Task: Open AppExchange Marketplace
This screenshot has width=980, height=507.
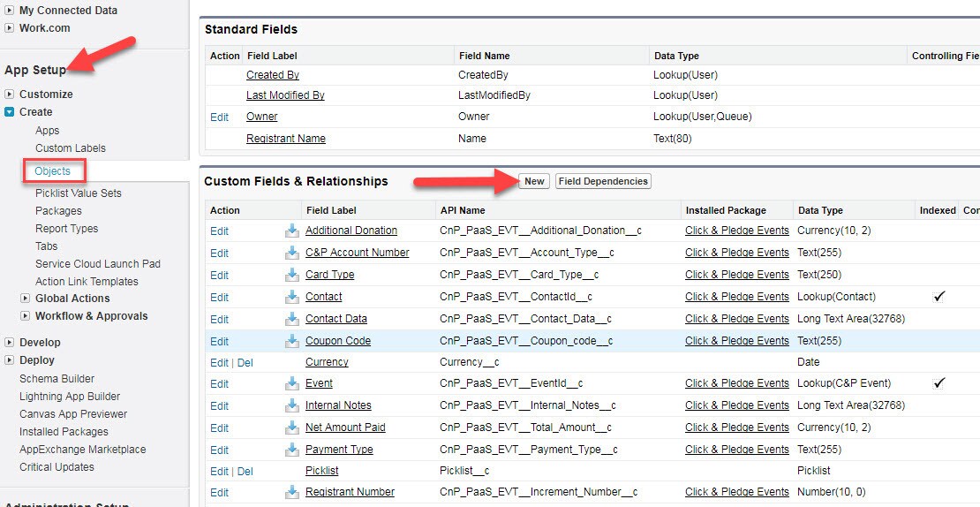Action: pos(82,449)
